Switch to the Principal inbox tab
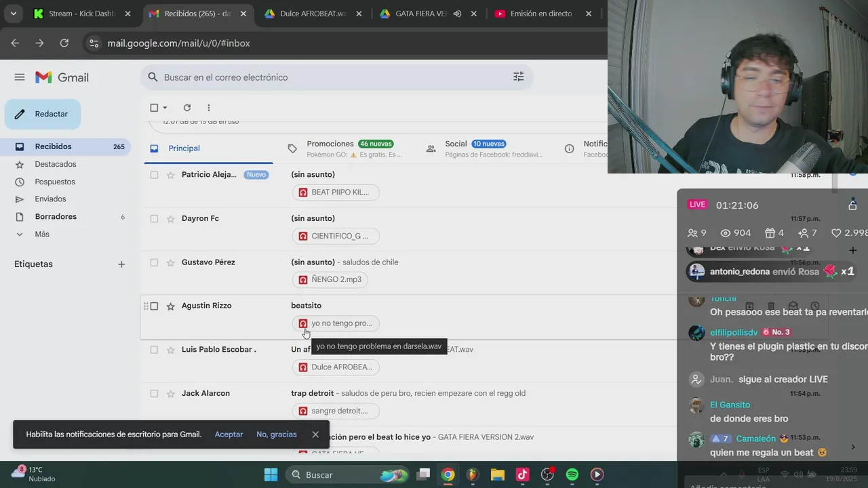 coord(208,148)
